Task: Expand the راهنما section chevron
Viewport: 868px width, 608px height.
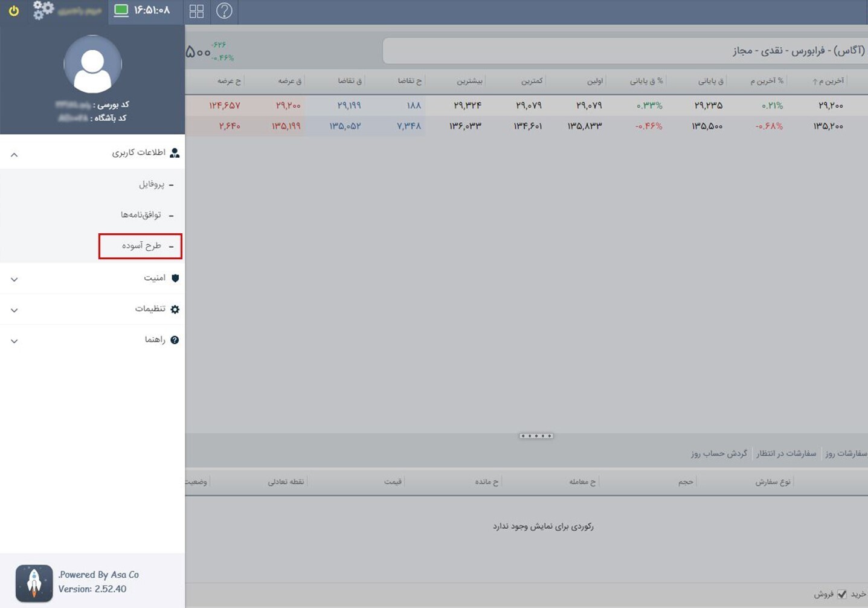Action: pyautogui.click(x=14, y=341)
